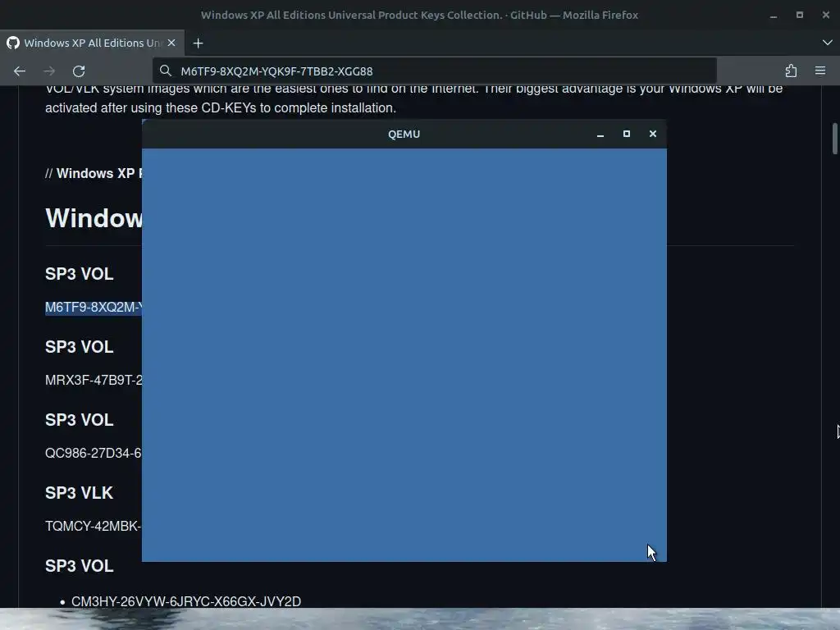The height and width of the screenshot is (630, 840).
Task: Reload the current Firefox page
Action: tap(79, 71)
